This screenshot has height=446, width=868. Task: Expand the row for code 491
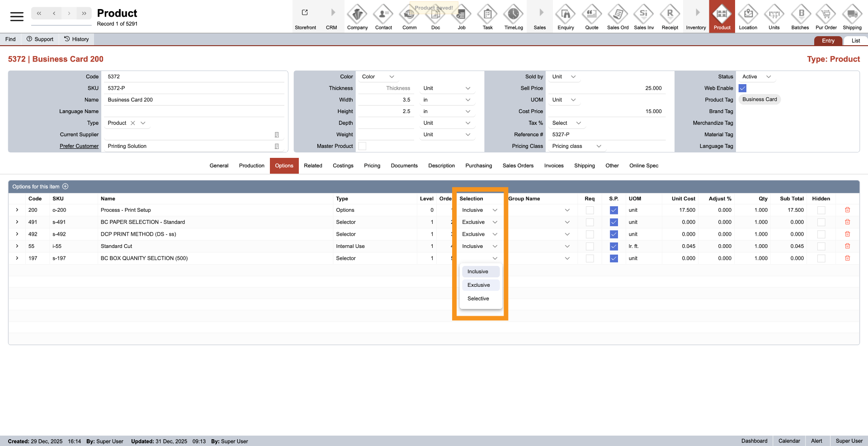pos(17,222)
